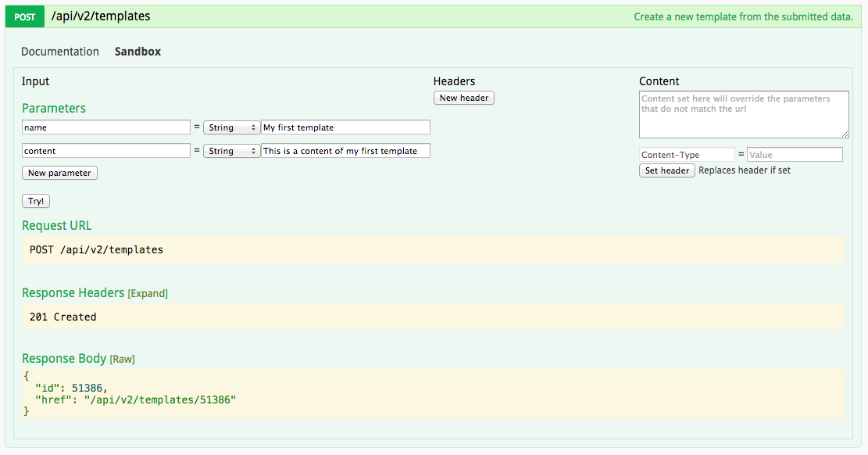Open the String type dropdown for name
This screenshot has height=455, width=868.
coord(231,127)
